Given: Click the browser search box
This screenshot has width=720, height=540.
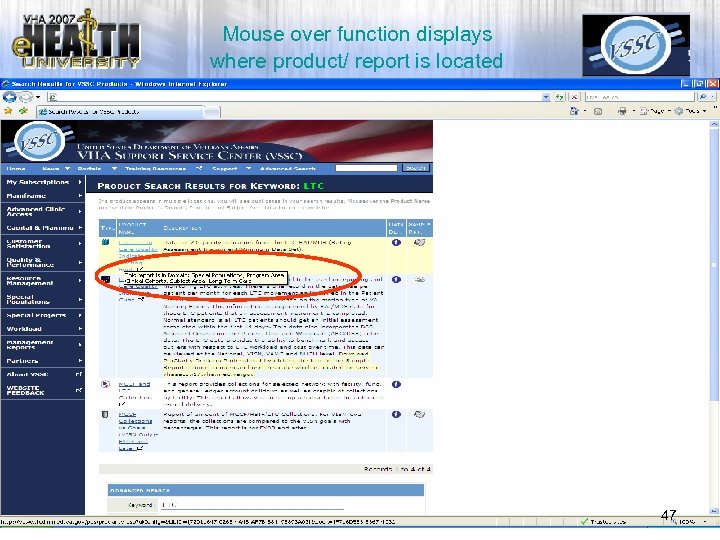Looking at the screenshot, I should (x=639, y=97).
